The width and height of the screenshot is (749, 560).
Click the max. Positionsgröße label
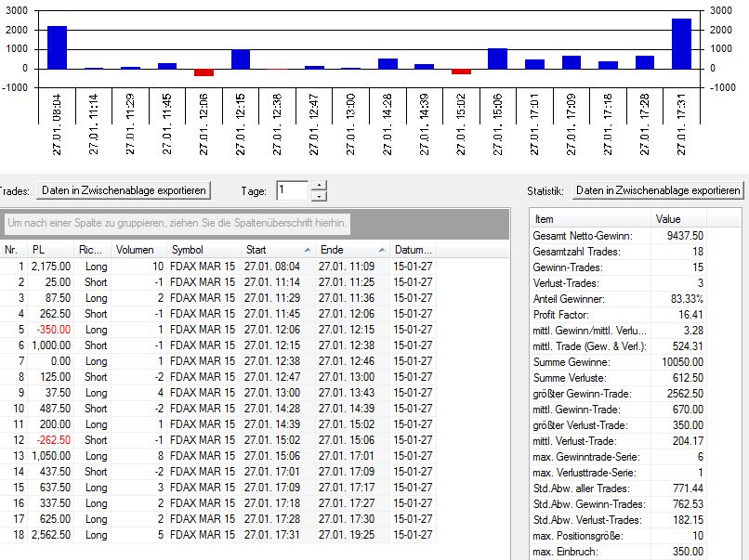click(x=578, y=536)
